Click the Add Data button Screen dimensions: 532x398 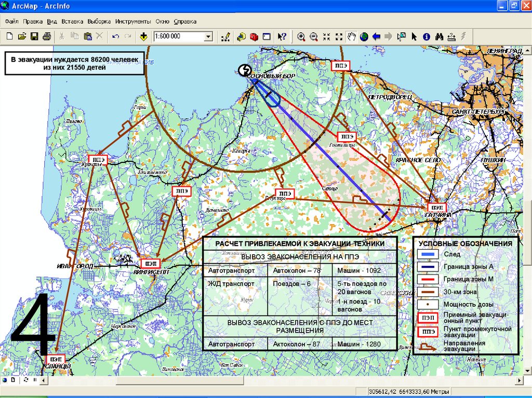tap(144, 36)
